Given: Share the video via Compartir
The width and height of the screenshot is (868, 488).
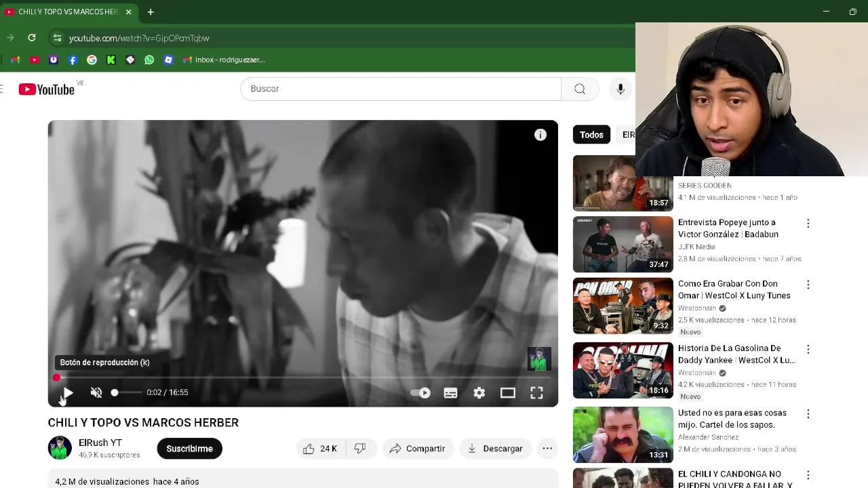Looking at the screenshot, I should coord(418,449).
